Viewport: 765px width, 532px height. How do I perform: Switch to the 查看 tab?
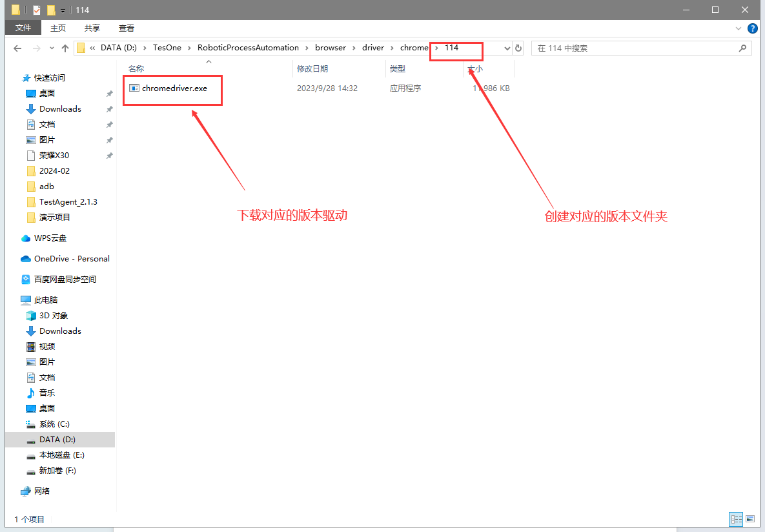click(x=127, y=28)
